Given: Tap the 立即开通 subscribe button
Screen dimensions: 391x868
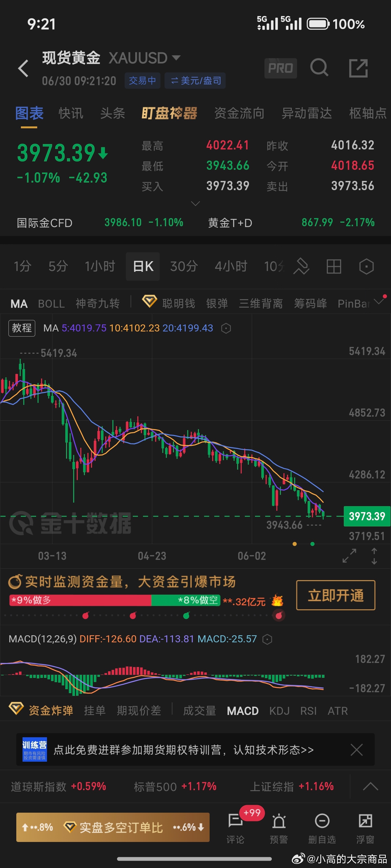Looking at the screenshot, I should click(336, 595).
